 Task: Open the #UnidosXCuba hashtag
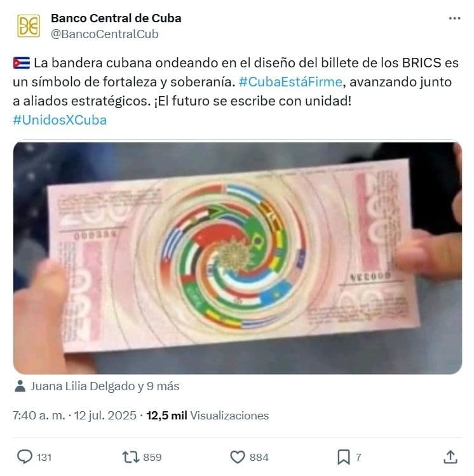point(60,120)
